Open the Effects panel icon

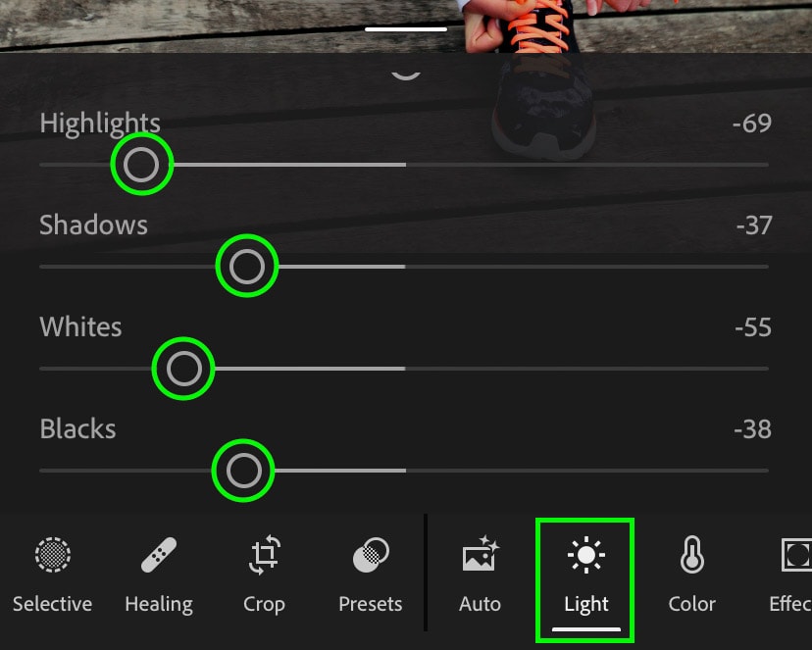[796, 555]
